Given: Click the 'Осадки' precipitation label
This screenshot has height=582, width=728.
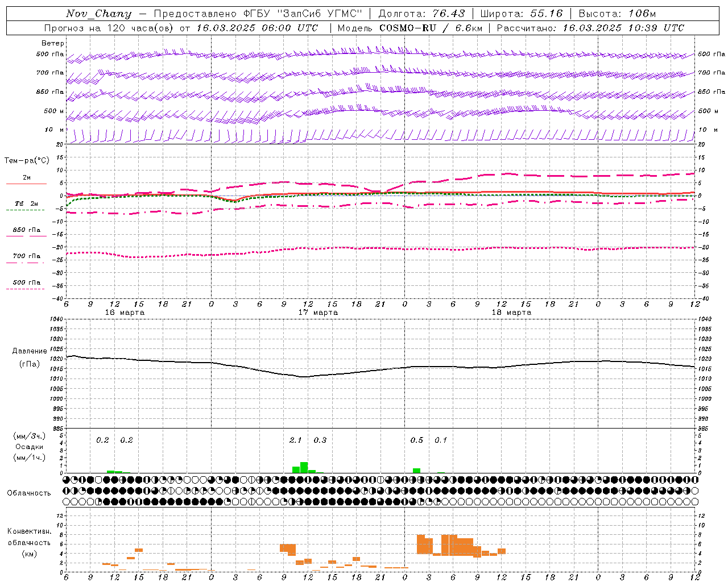Looking at the screenshot, I should click(30, 447).
